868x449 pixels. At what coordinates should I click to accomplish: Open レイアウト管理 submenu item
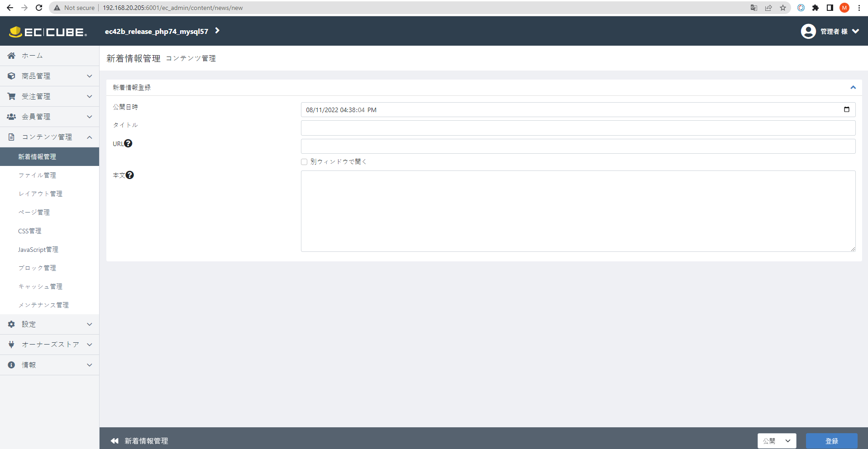tap(40, 194)
